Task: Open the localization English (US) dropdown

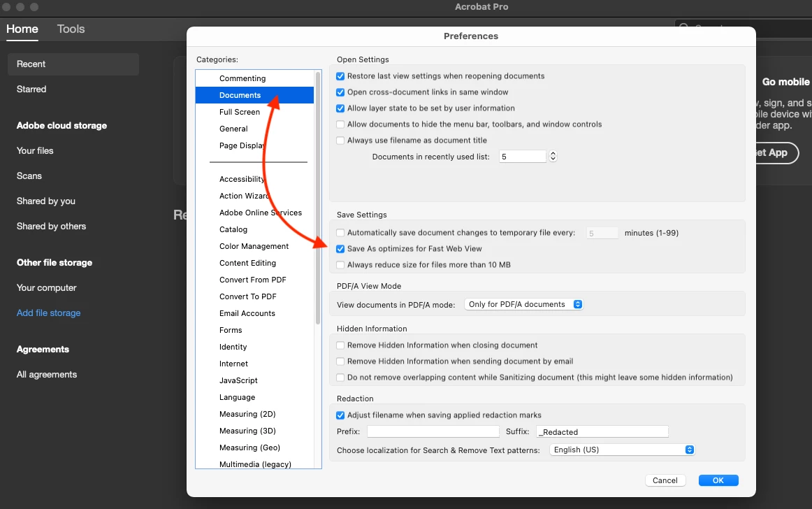Action: (622, 450)
